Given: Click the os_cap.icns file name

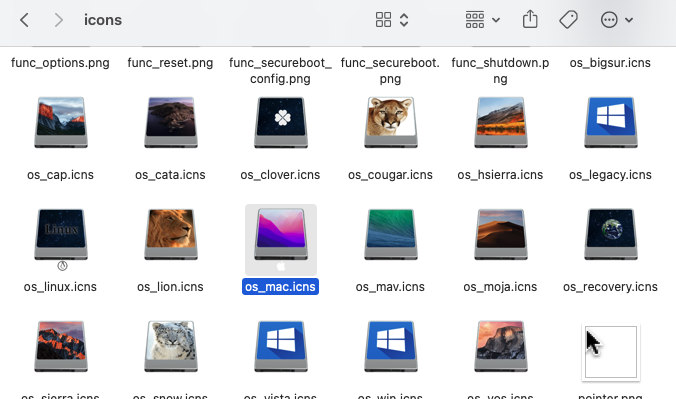Looking at the screenshot, I should click(x=60, y=175).
